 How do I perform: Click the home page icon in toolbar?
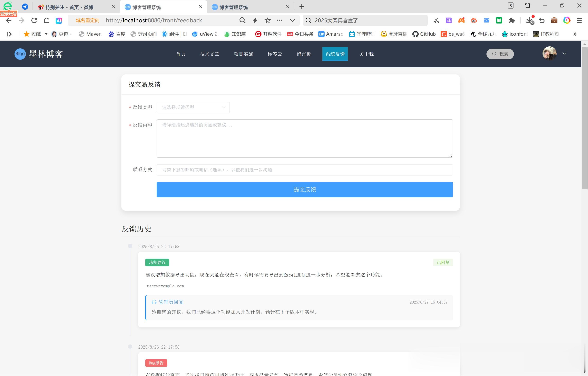[x=46, y=20]
